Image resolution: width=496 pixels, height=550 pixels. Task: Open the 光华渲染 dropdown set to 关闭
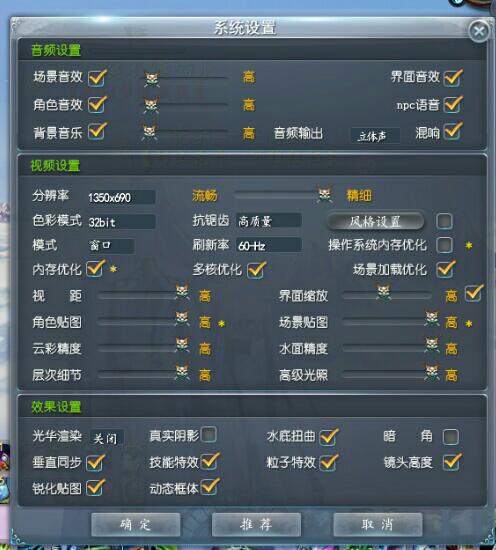107,438
